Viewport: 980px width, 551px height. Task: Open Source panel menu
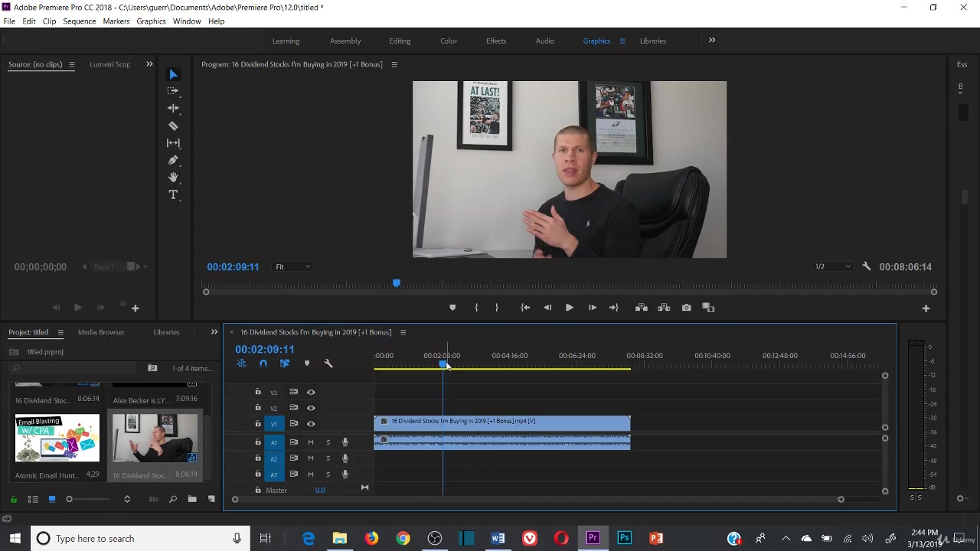point(71,64)
